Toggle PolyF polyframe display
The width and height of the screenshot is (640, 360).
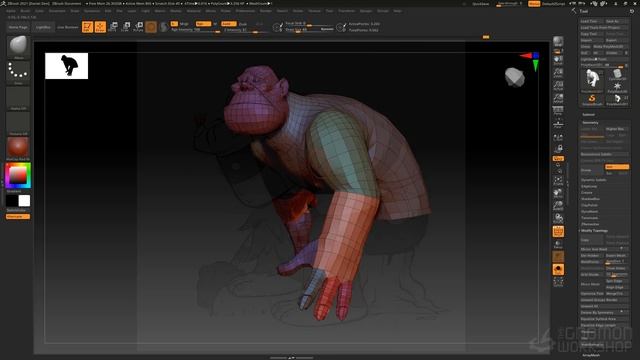pos(558,231)
